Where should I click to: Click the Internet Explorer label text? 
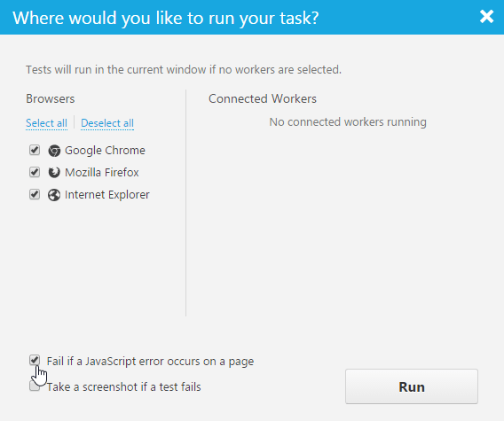click(x=107, y=195)
